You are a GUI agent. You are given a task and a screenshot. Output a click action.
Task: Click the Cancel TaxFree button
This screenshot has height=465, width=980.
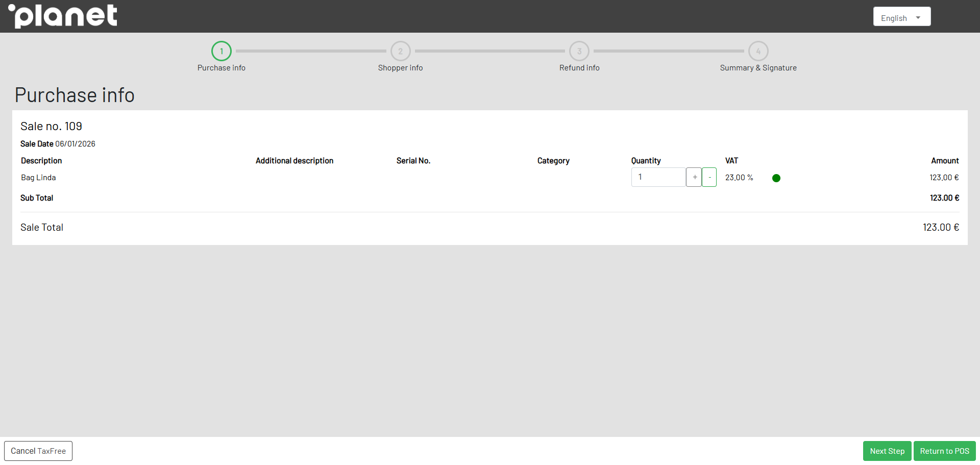click(x=38, y=451)
